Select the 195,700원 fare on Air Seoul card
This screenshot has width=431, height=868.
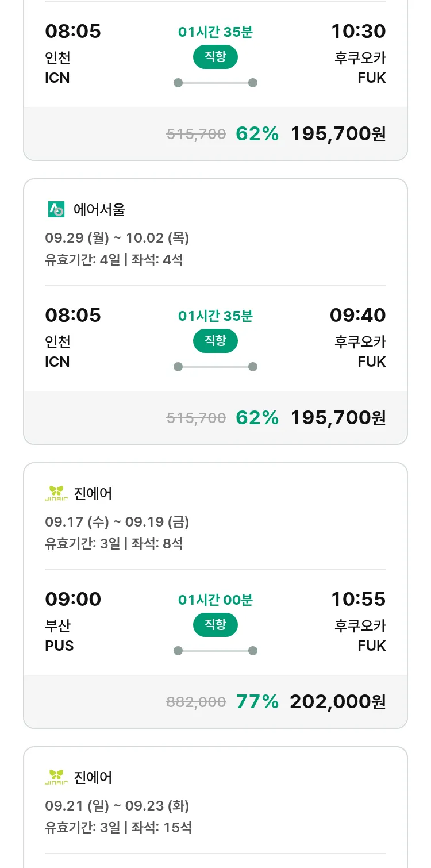pyautogui.click(x=337, y=417)
